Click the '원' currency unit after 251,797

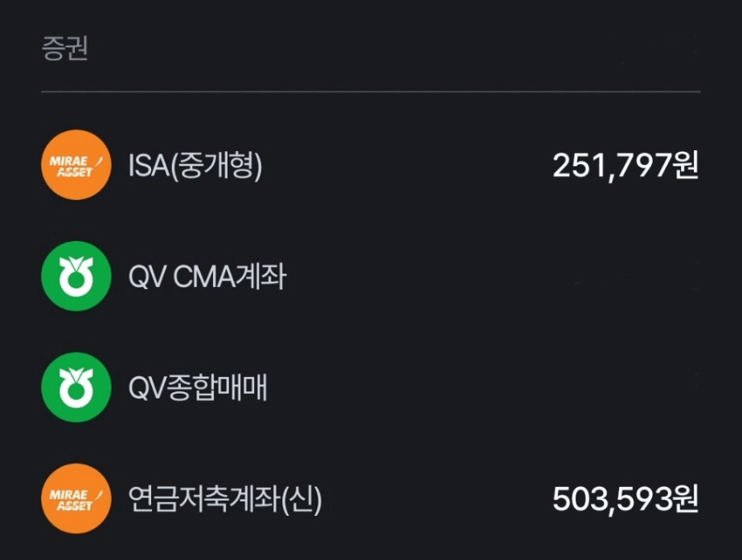(x=686, y=166)
